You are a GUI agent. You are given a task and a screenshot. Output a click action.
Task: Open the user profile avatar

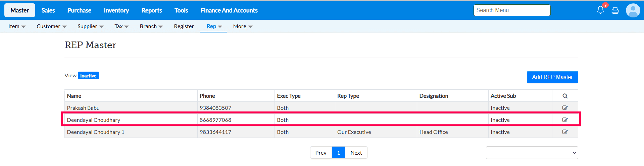click(633, 10)
